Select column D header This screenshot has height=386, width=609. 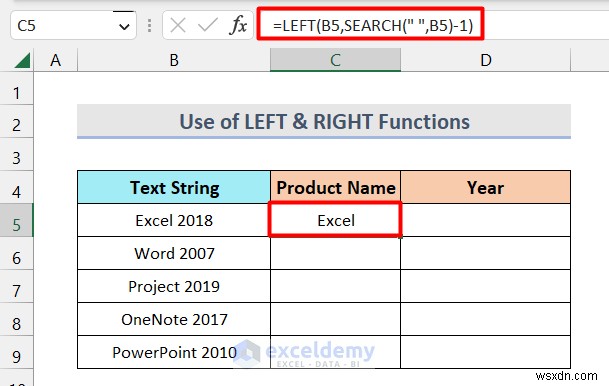485,60
